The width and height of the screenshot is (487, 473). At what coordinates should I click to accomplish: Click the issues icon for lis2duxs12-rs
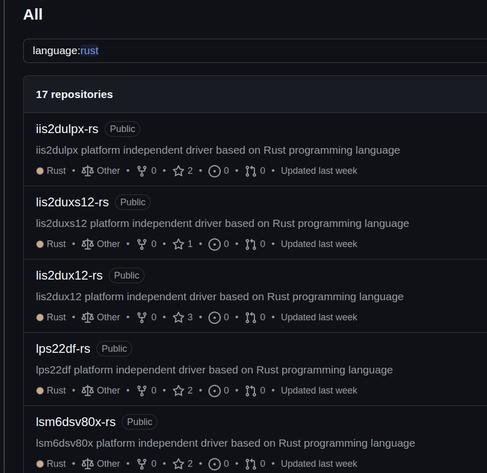point(214,244)
